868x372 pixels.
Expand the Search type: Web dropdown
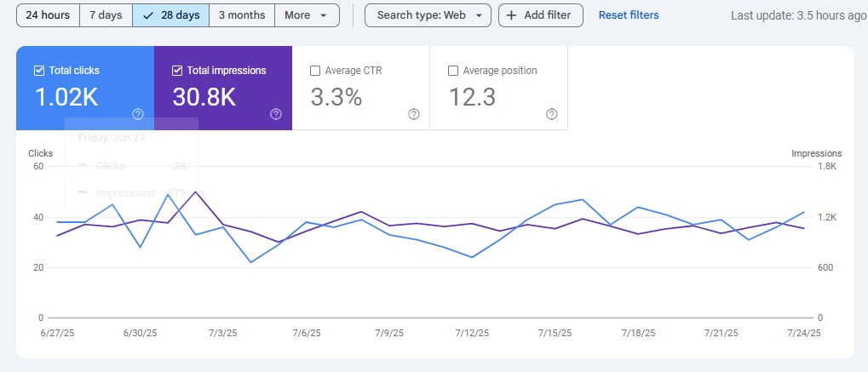[428, 15]
